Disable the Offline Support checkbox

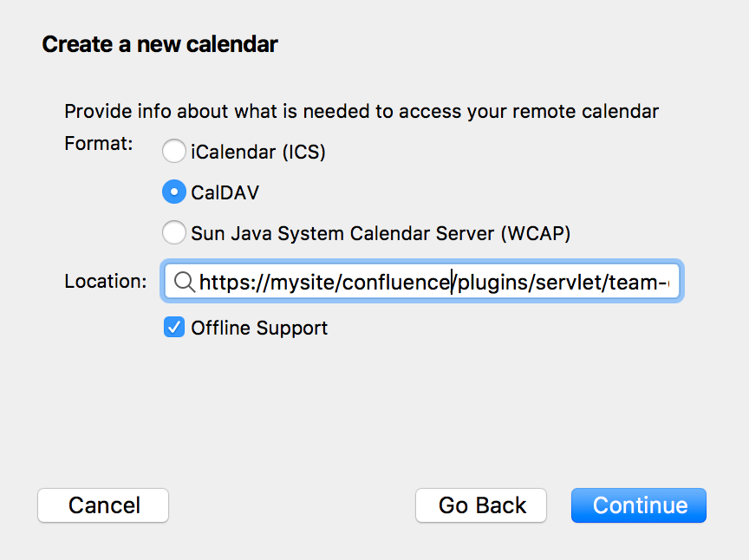174,328
